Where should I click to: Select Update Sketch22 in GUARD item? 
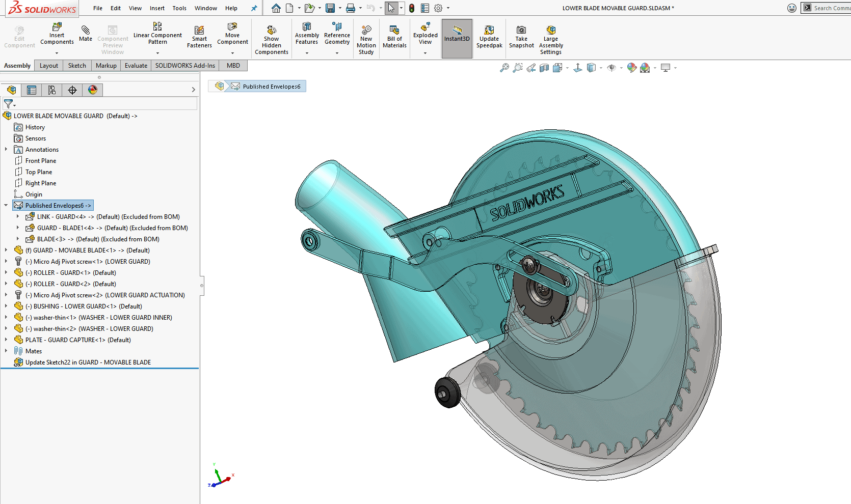click(x=88, y=362)
